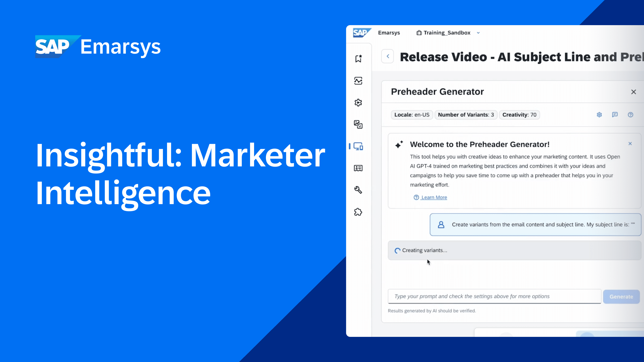644x362 pixels.
Task: Click the briefcase icon beside Training_Sandbox
Action: 419,33
